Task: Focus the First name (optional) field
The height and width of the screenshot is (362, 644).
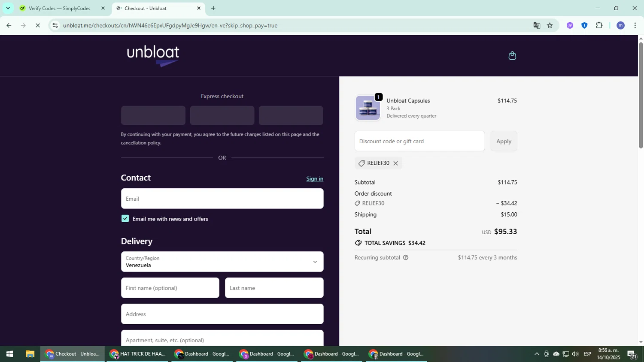Action: (170, 288)
